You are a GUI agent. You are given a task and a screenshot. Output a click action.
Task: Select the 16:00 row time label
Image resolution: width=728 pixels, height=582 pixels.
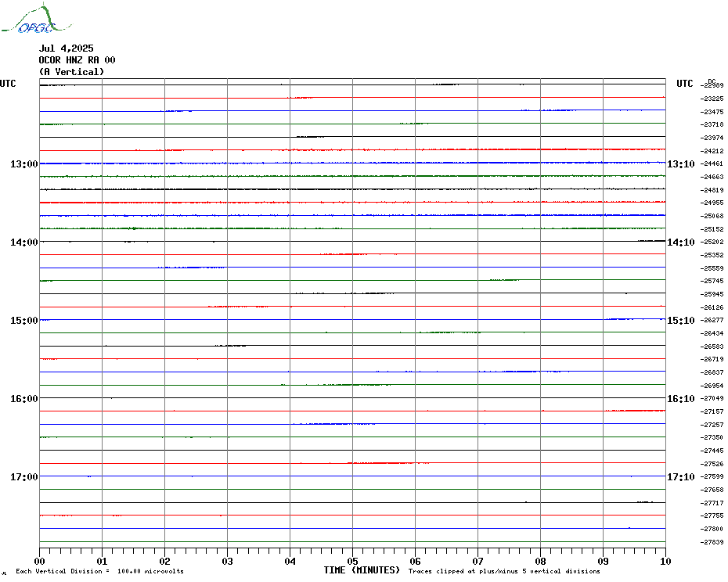[24, 399]
